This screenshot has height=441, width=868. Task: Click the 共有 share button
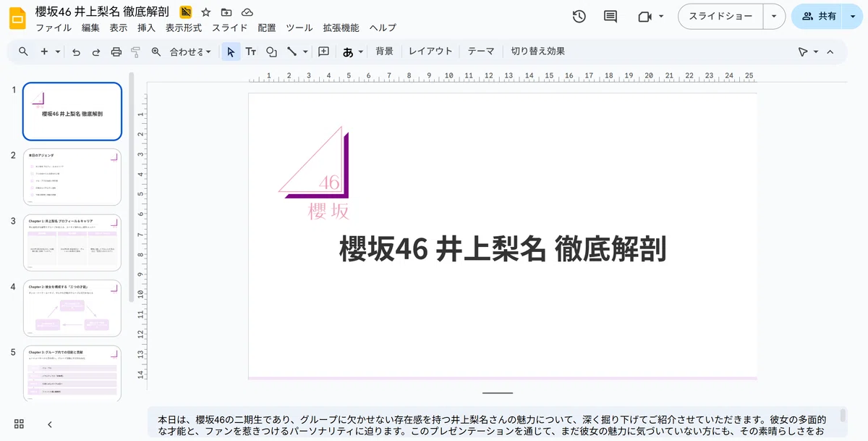(x=819, y=16)
